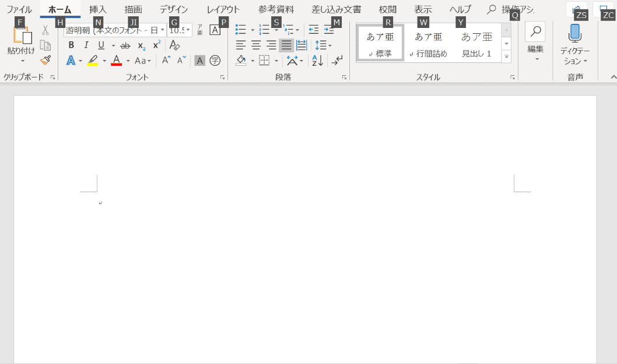Expand the underline style dropdown arrow
This screenshot has width=617, height=364.
tap(113, 45)
